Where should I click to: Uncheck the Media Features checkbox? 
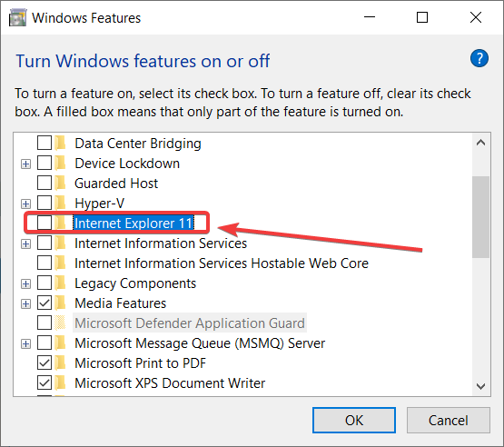[x=44, y=303]
